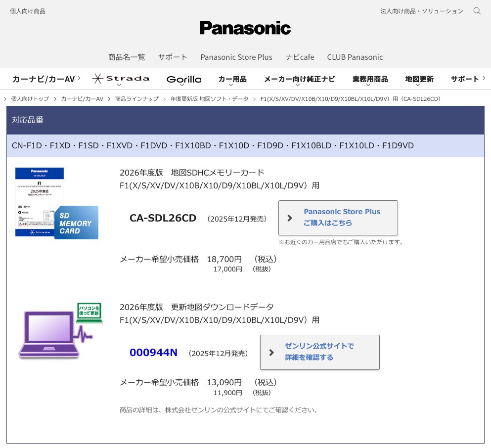Go to 個人向けトップ breadcrumb
This screenshot has width=491, height=448.
coord(30,99)
